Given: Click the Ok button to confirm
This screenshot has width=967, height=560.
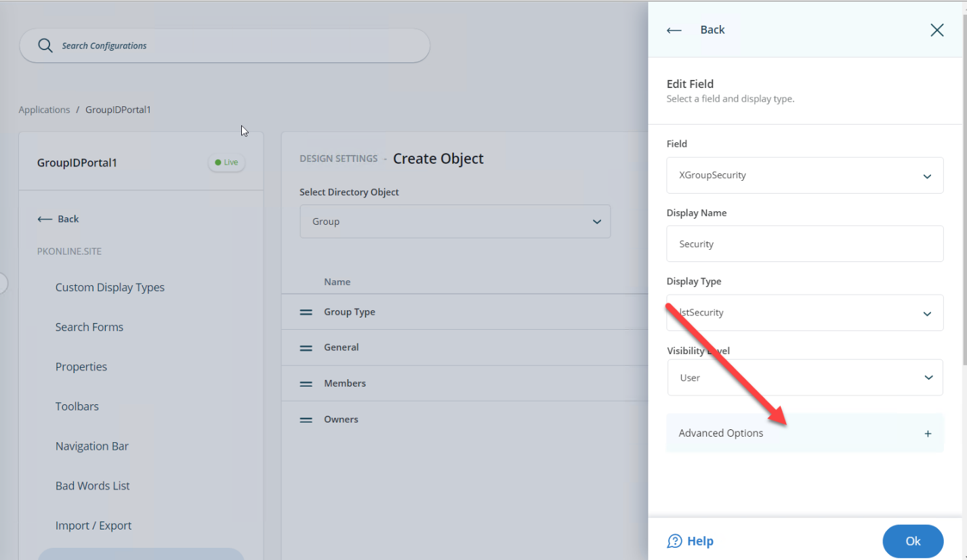Looking at the screenshot, I should tap(912, 541).
